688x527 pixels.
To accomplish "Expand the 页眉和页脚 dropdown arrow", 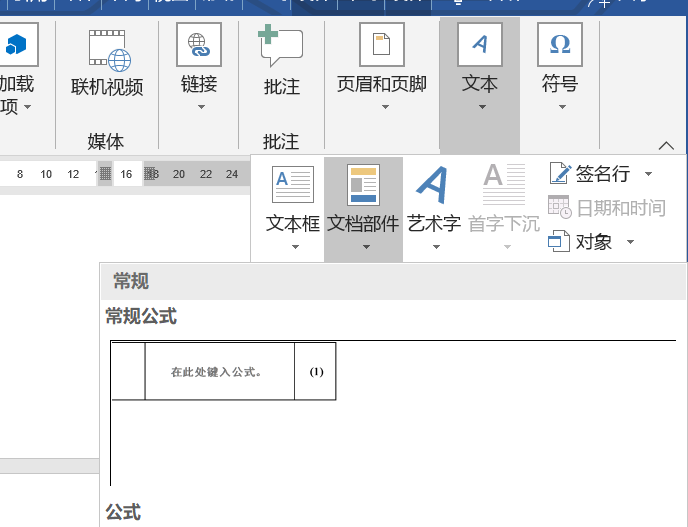I will point(385,107).
